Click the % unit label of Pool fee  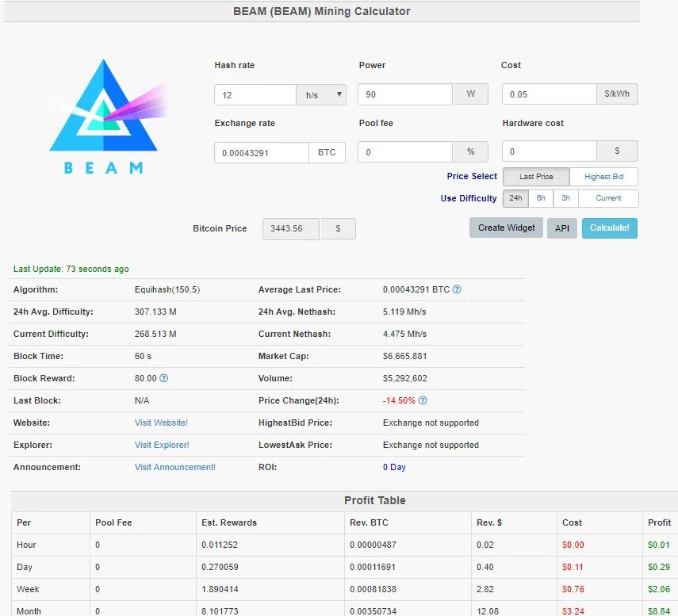(470, 151)
